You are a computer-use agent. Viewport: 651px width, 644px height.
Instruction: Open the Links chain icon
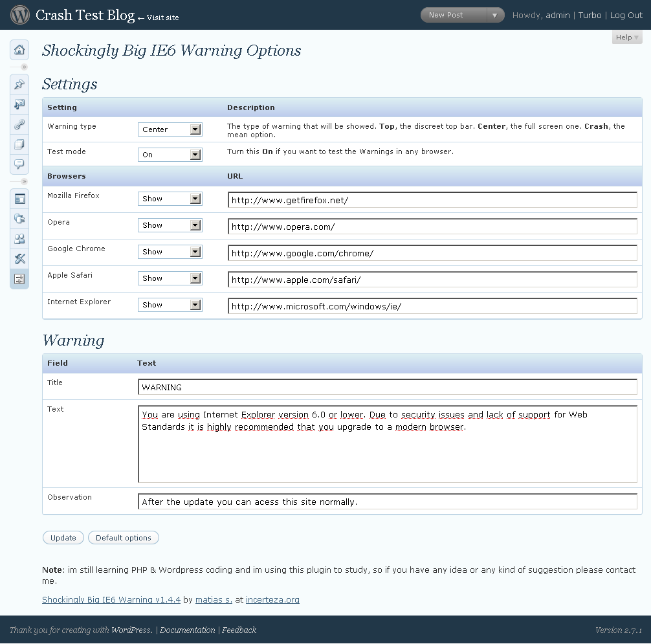(x=19, y=124)
